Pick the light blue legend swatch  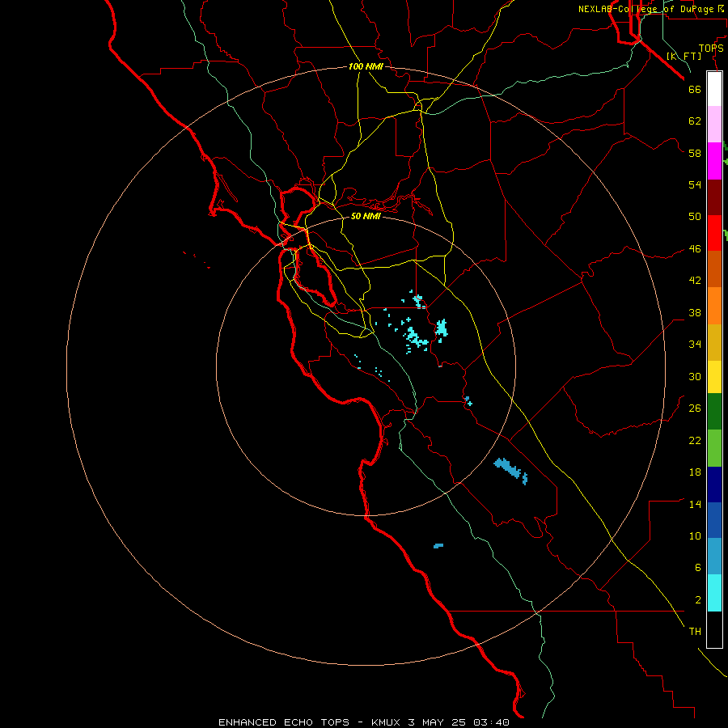click(x=714, y=557)
